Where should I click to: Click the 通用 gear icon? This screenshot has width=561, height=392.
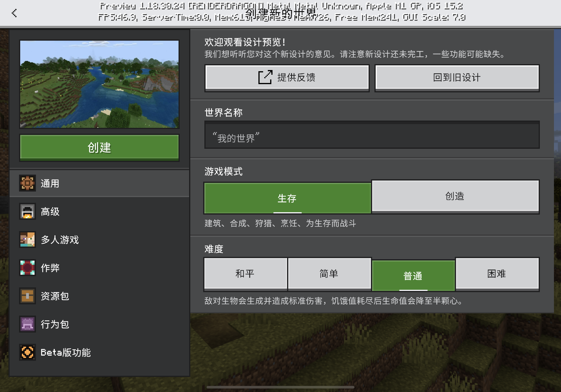(x=27, y=183)
